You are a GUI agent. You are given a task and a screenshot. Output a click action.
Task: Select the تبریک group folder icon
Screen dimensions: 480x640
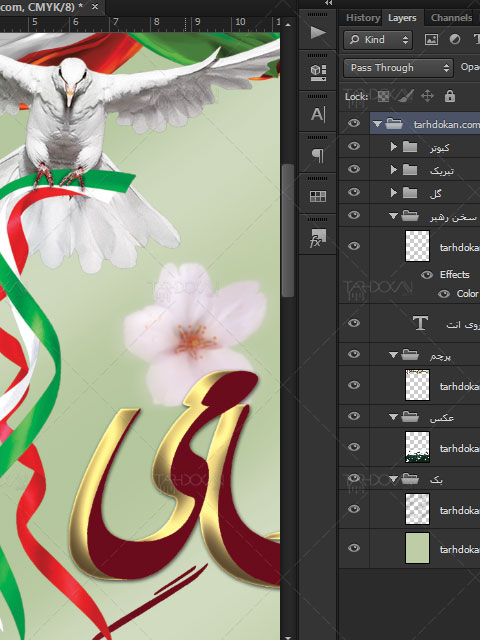[410, 169]
